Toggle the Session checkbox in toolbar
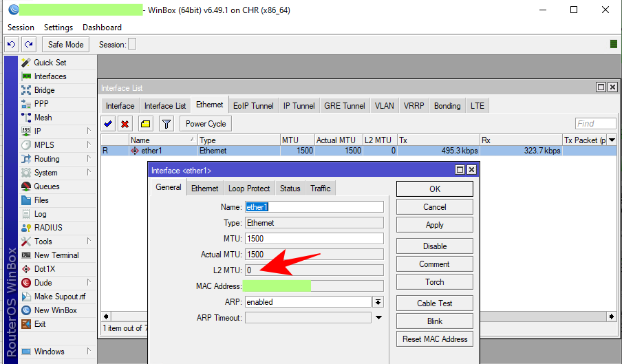Viewport: 622px width, 364px height. (132, 44)
